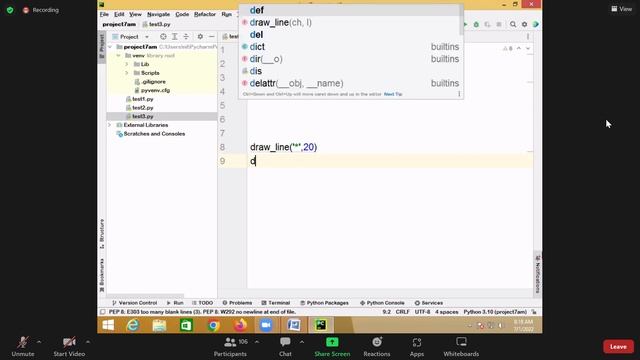640x360 pixels.
Task: Jump to the previous highlighted error arrow
Action: click(519, 48)
